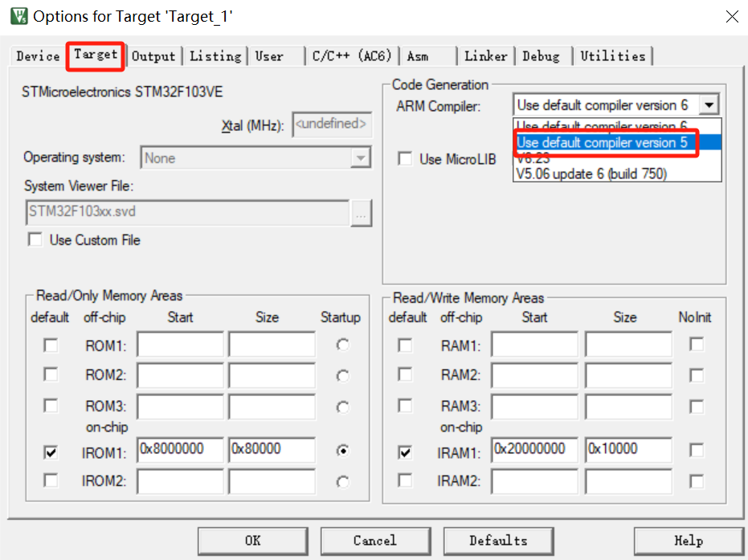This screenshot has height=560, width=748.
Task: Click the ROM3 Size field
Action: pos(272,406)
